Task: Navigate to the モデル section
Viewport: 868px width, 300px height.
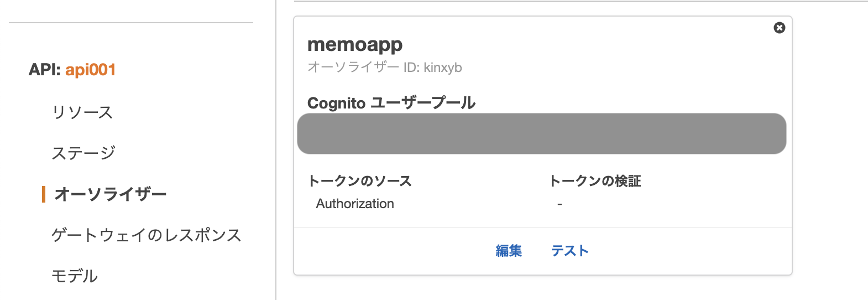Action: (x=75, y=276)
